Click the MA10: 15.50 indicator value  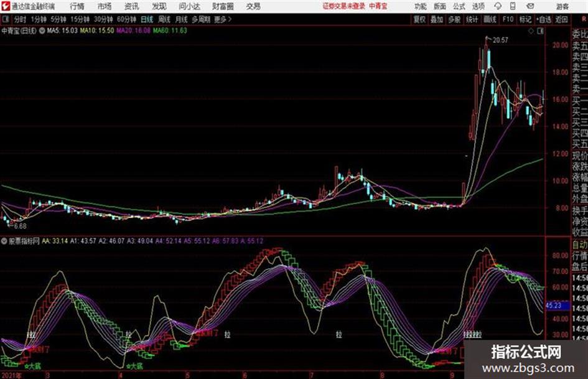point(97,30)
